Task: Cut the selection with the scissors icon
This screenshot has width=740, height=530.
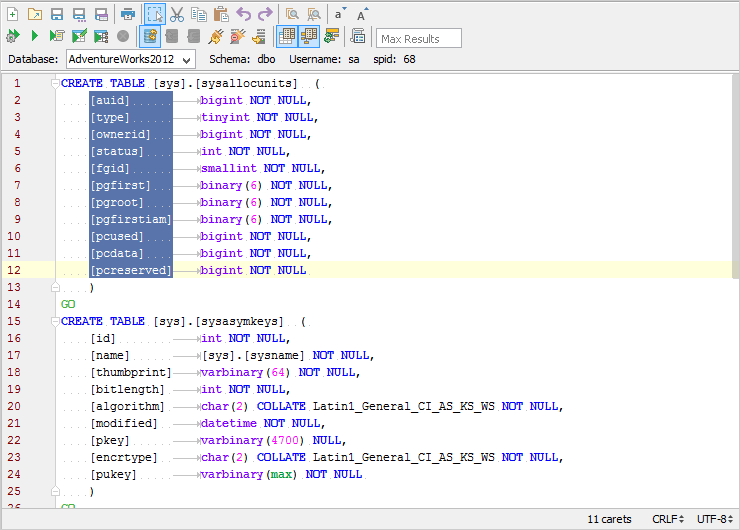Action: click(177, 15)
